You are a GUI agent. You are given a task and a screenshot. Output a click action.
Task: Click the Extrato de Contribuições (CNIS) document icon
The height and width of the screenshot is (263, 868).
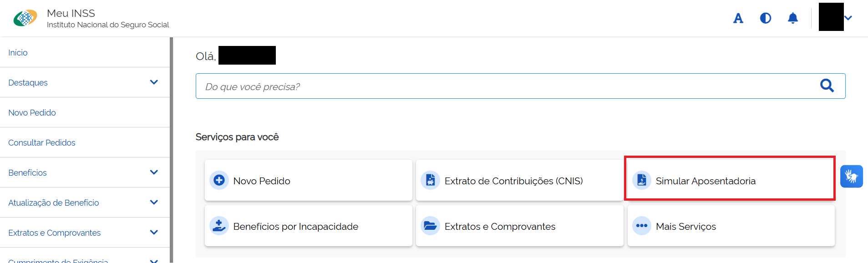(430, 180)
